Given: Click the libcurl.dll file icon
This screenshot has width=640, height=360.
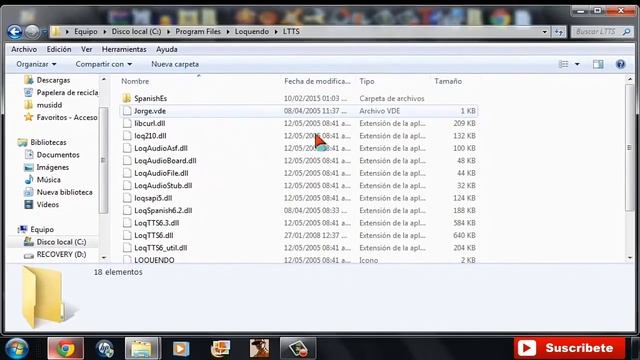Looking at the screenshot, I should 127,123.
